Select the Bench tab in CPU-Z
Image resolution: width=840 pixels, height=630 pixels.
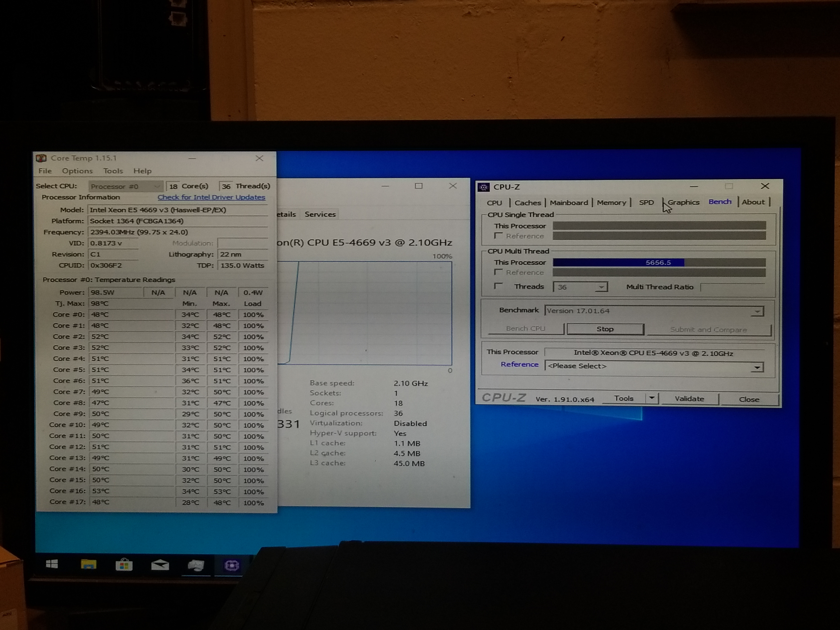coord(720,202)
